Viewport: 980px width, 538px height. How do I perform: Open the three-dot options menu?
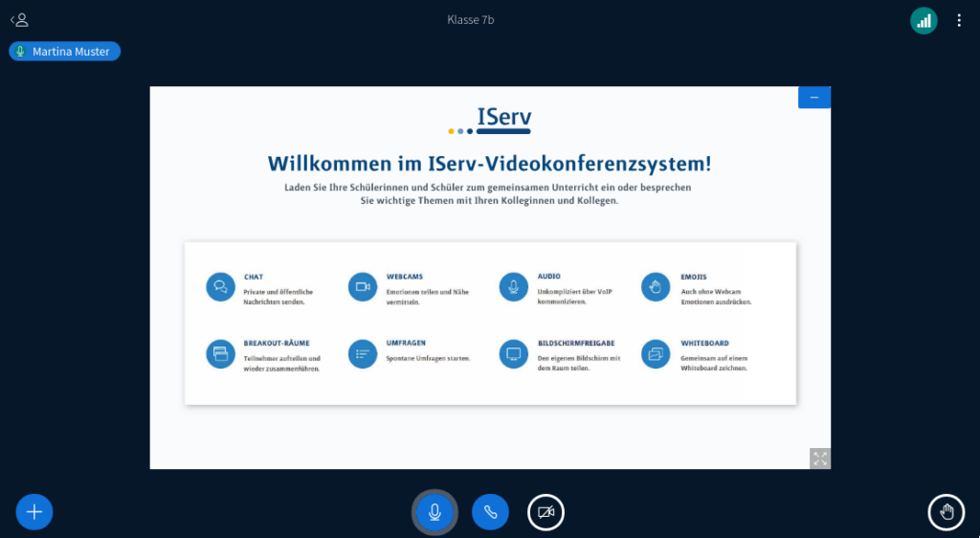coord(959,21)
